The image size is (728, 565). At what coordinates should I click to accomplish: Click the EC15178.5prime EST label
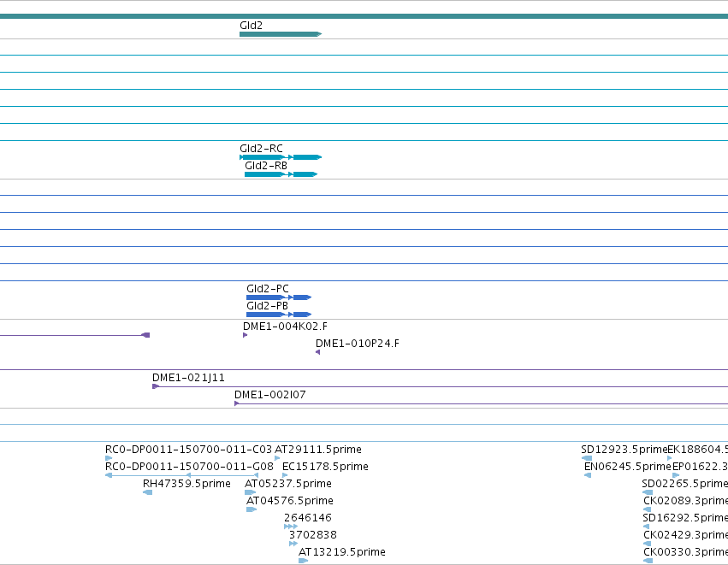tap(325, 467)
